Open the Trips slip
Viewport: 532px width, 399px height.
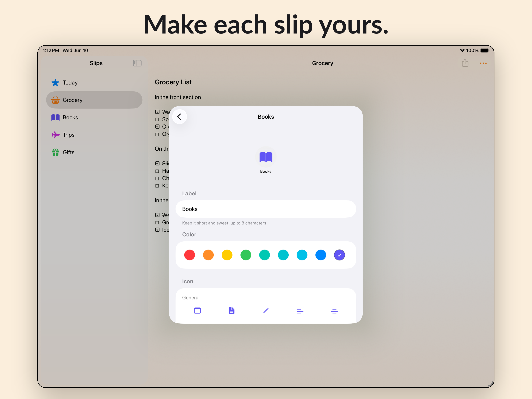pos(94,135)
